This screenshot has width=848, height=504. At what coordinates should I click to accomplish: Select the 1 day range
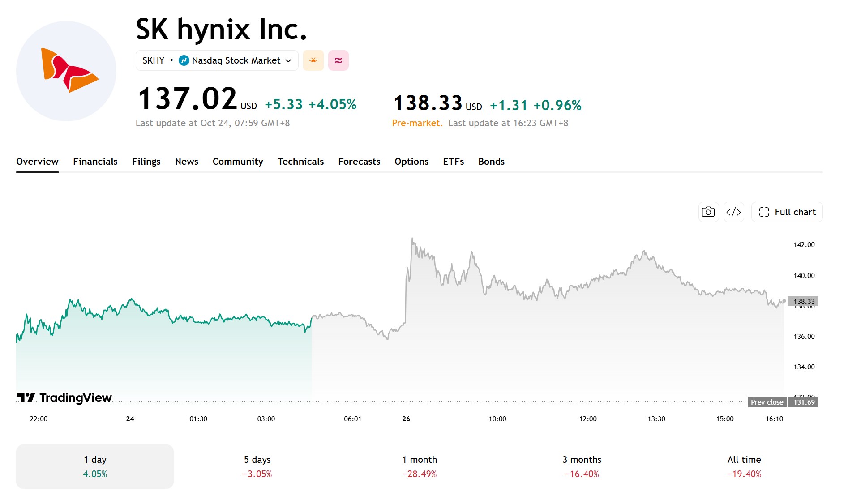[x=95, y=466]
